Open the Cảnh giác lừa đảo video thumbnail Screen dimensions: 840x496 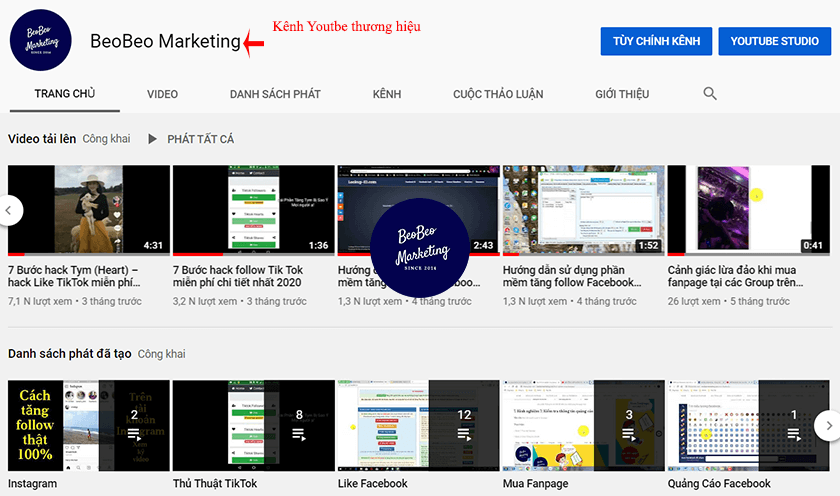(x=748, y=209)
